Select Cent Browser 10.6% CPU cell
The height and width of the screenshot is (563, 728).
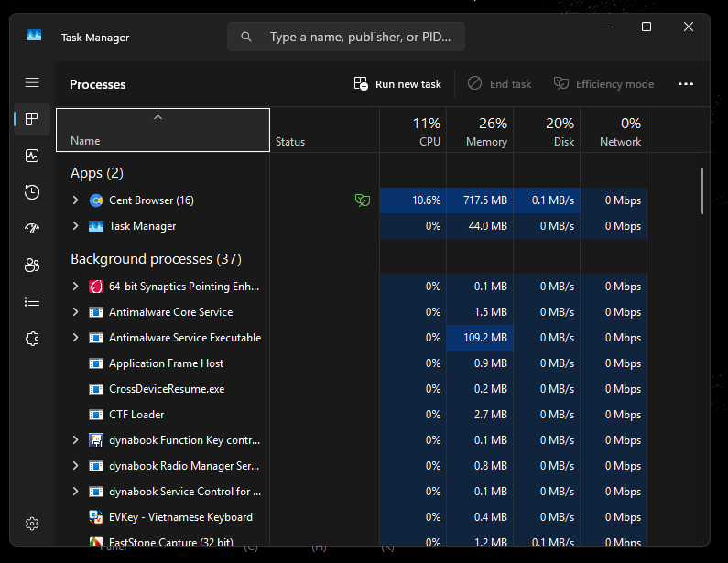[x=413, y=200]
